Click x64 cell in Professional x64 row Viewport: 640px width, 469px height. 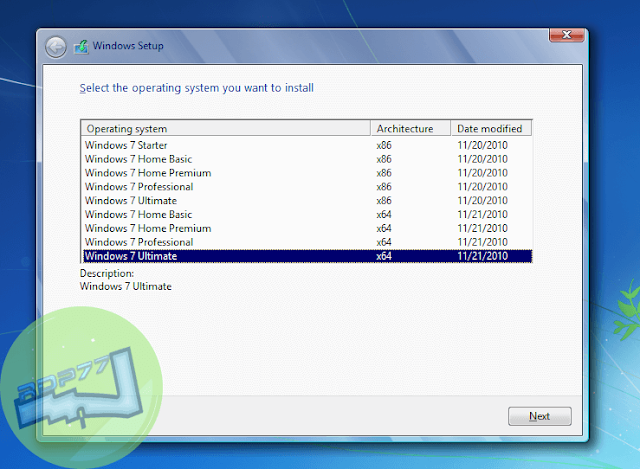pyautogui.click(x=384, y=242)
